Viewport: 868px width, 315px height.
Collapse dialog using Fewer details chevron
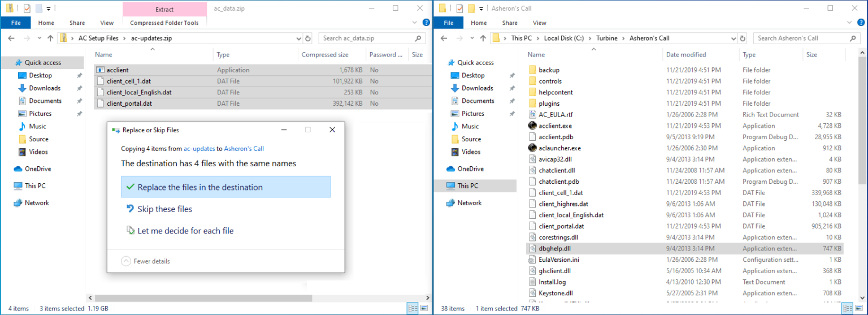(126, 261)
